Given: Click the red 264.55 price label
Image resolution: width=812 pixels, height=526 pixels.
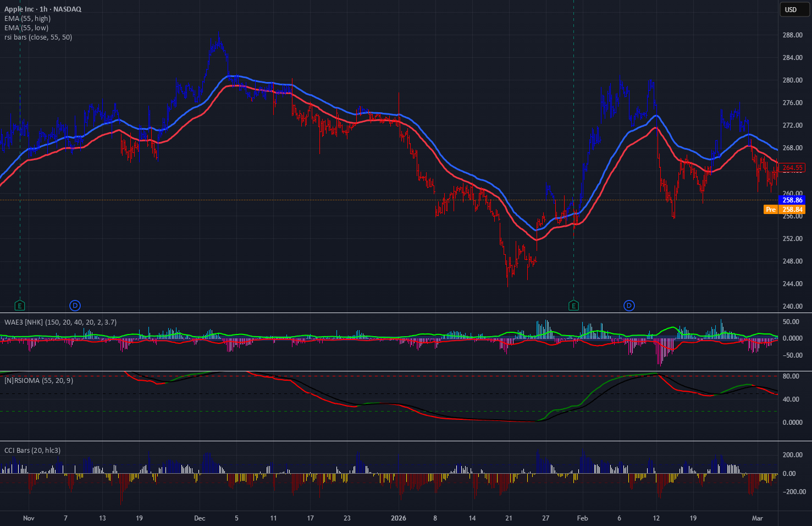Looking at the screenshot, I should [x=792, y=168].
